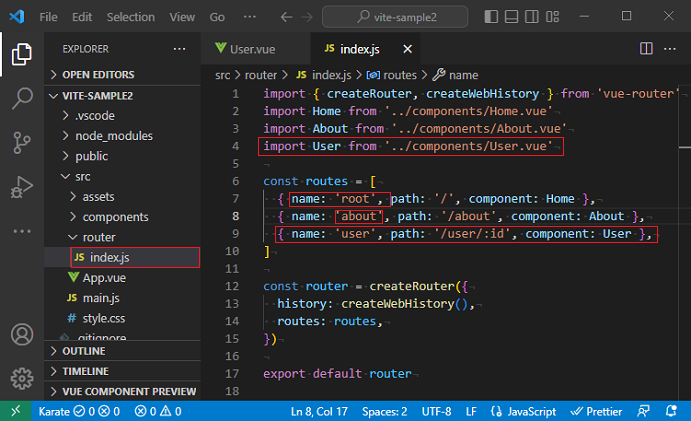Open the View menu
The image size is (691, 421).
[x=182, y=17]
